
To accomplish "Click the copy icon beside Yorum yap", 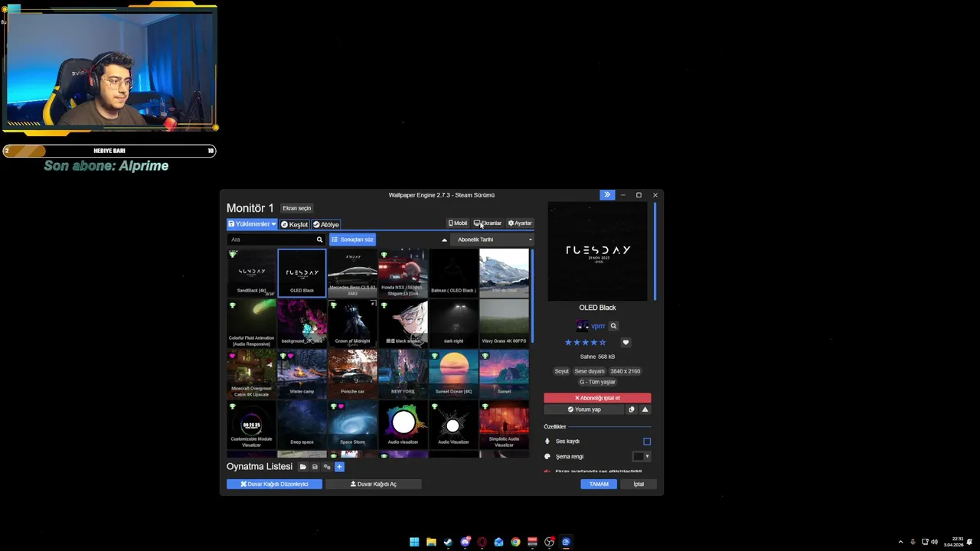I will point(632,409).
